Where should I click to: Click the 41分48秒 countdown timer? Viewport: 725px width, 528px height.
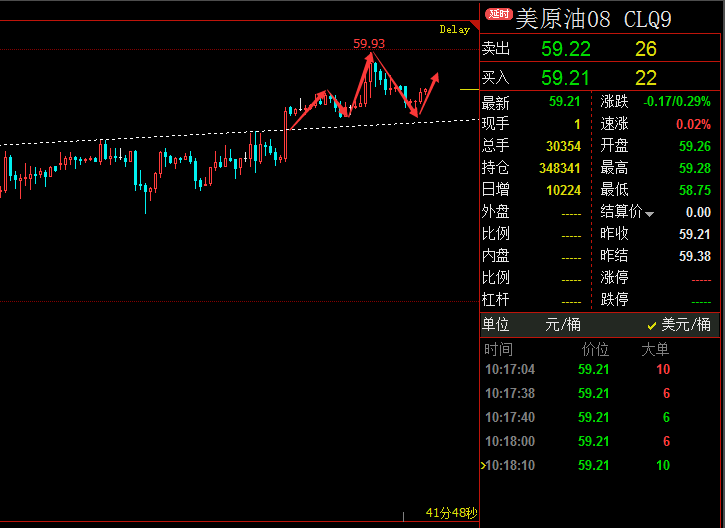(x=451, y=513)
